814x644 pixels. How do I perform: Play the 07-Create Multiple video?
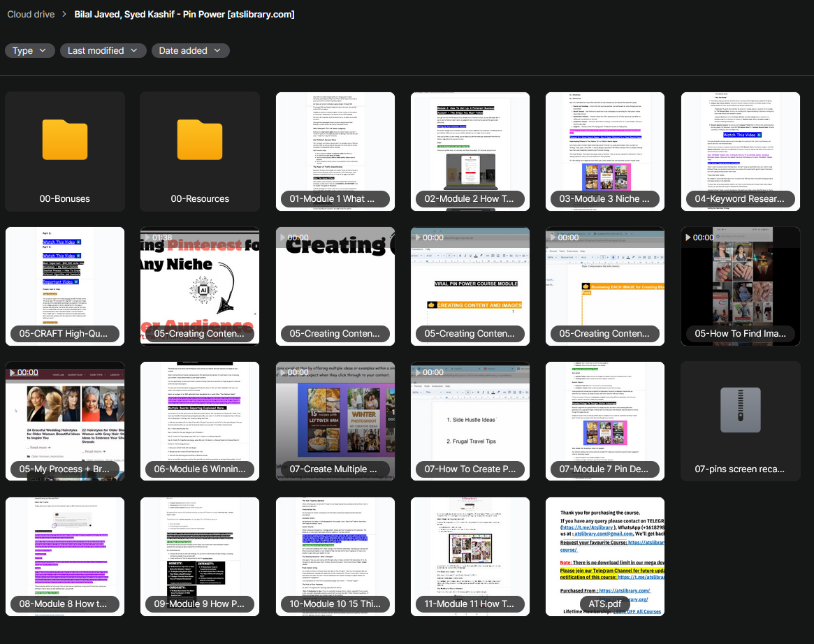click(x=335, y=421)
